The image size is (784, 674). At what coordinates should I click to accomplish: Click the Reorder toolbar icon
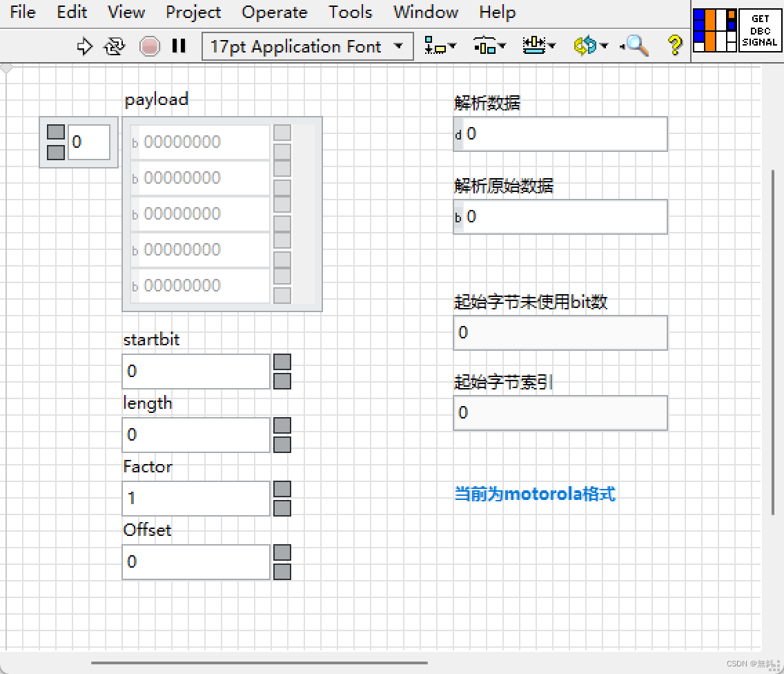[x=585, y=46]
